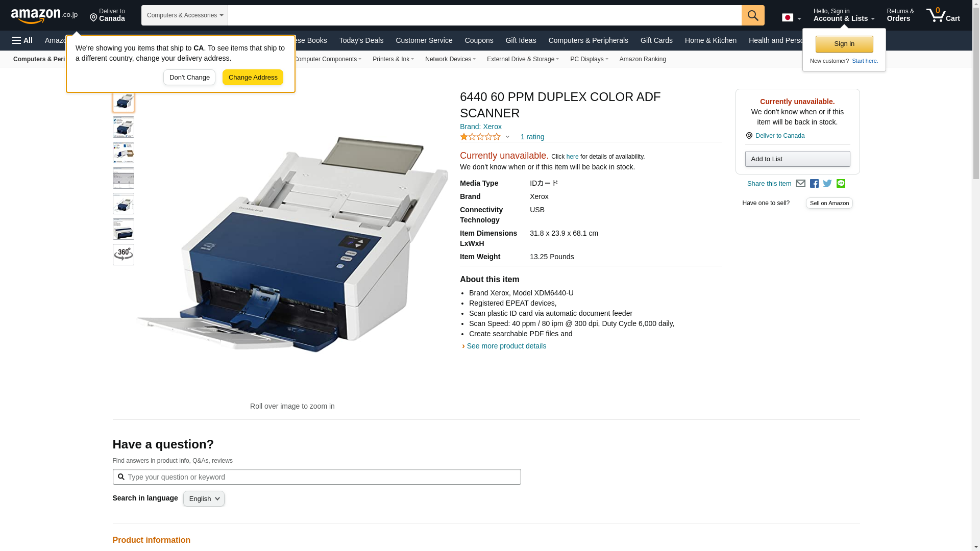Open the All hamburger menu
Image resolution: width=980 pixels, height=551 pixels.
pyautogui.click(x=22, y=40)
